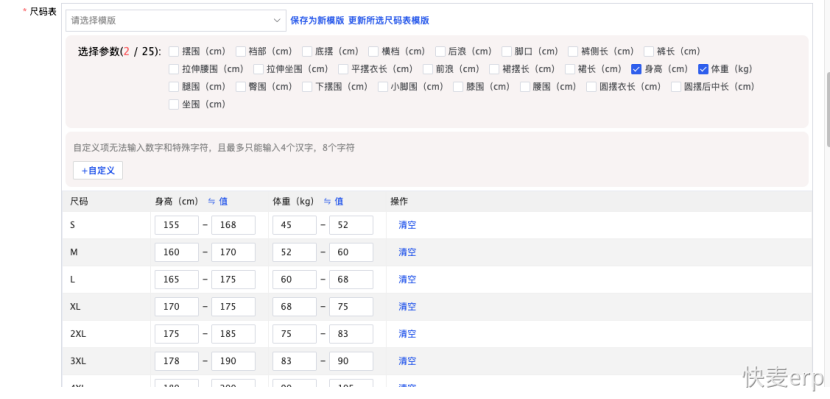Tick the 裤长（cm）checkbox
Screen dimensions: 830x399
pyautogui.click(x=649, y=52)
